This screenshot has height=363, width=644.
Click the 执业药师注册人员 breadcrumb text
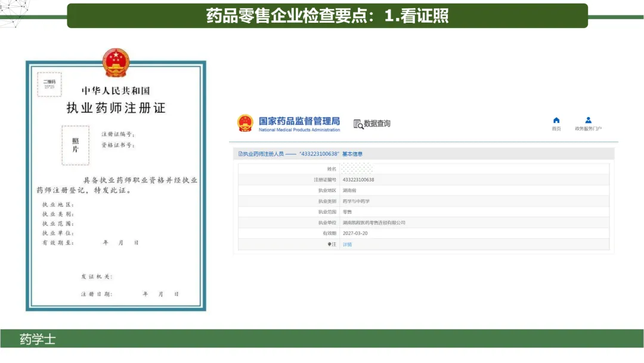point(264,154)
